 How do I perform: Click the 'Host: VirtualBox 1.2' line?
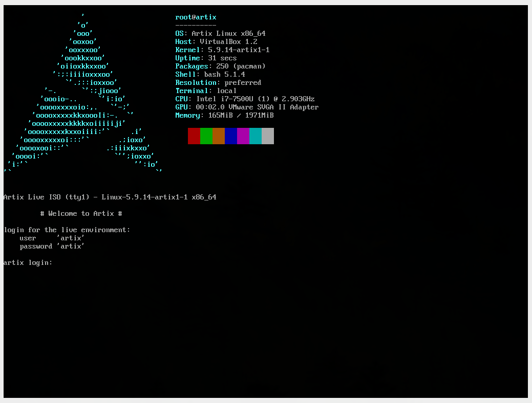coord(216,41)
